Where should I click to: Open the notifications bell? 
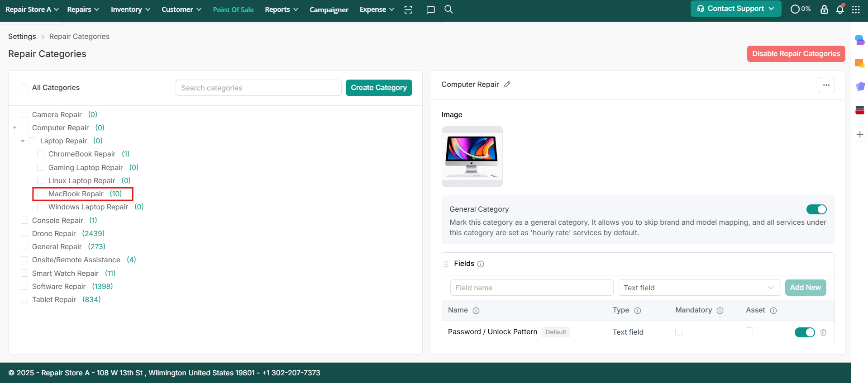(840, 9)
